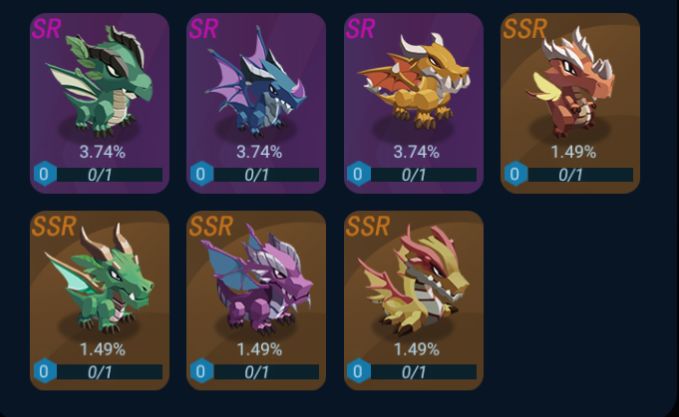679x417 pixels.
Task: Click blue hexagon badge on golden SR card
Action: pyautogui.click(x=359, y=174)
